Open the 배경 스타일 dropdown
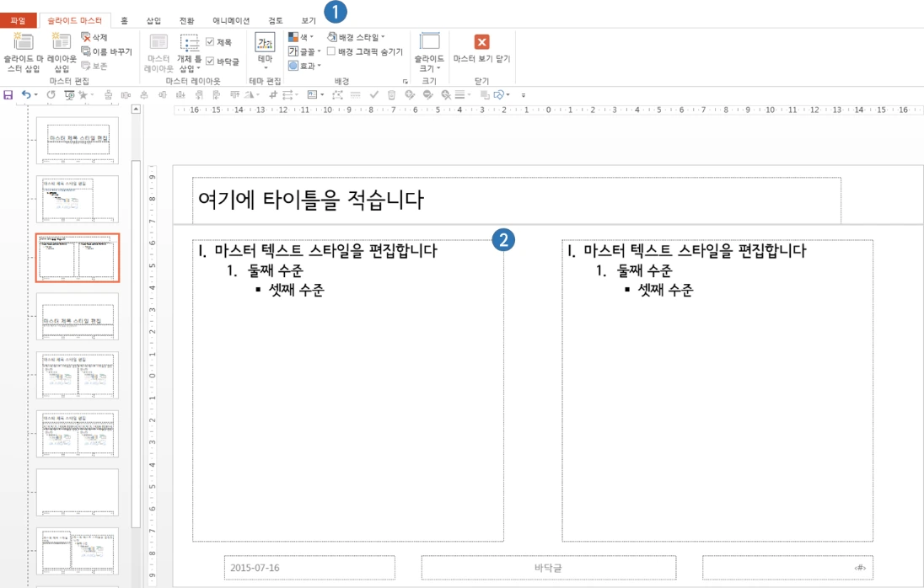Image resolution: width=924 pixels, height=588 pixels. coord(356,37)
